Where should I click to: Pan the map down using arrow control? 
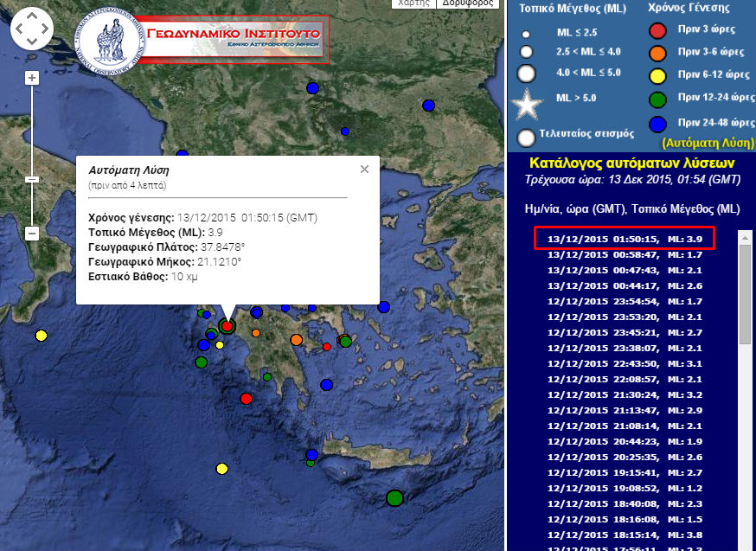point(32,43)
